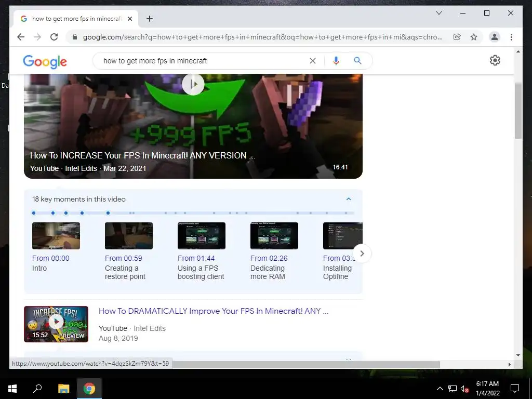Image resolution: width=532 pixels, height=399 pixels.
Task: Click the Chrome taskbar icon
Action: click(89, 389)
